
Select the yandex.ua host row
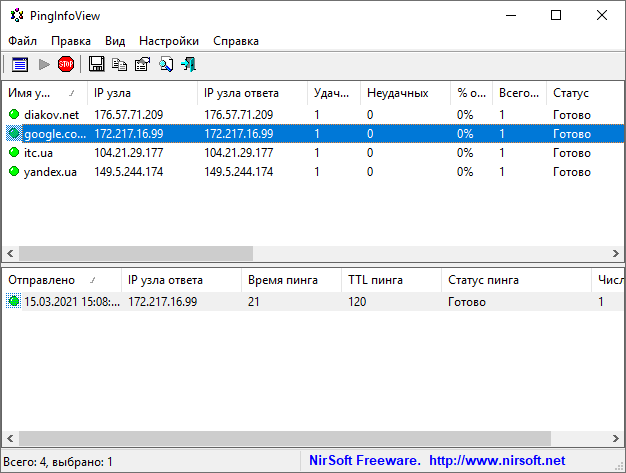tap(313, 172)
